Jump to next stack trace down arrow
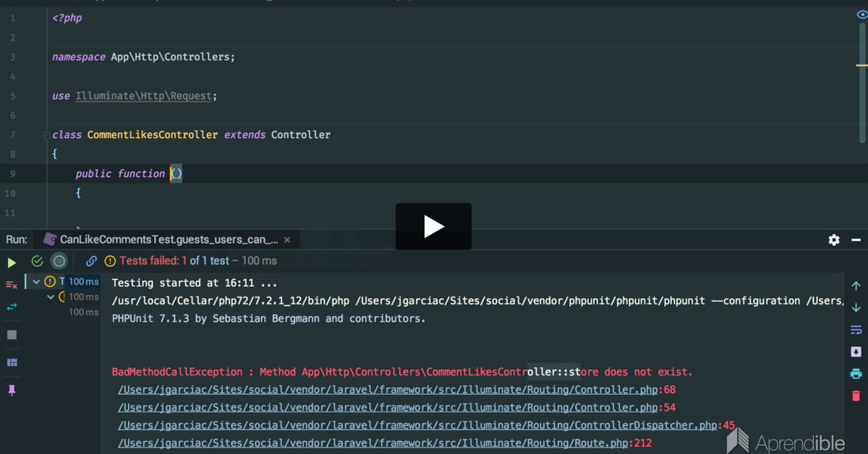 click(x=856, y=307)
